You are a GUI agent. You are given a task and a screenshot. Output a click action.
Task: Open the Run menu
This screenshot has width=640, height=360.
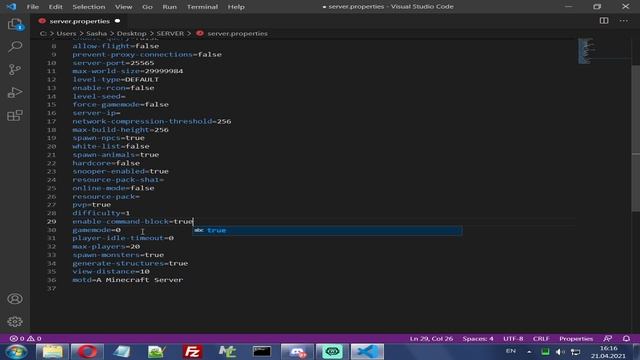tap(169, 7)
